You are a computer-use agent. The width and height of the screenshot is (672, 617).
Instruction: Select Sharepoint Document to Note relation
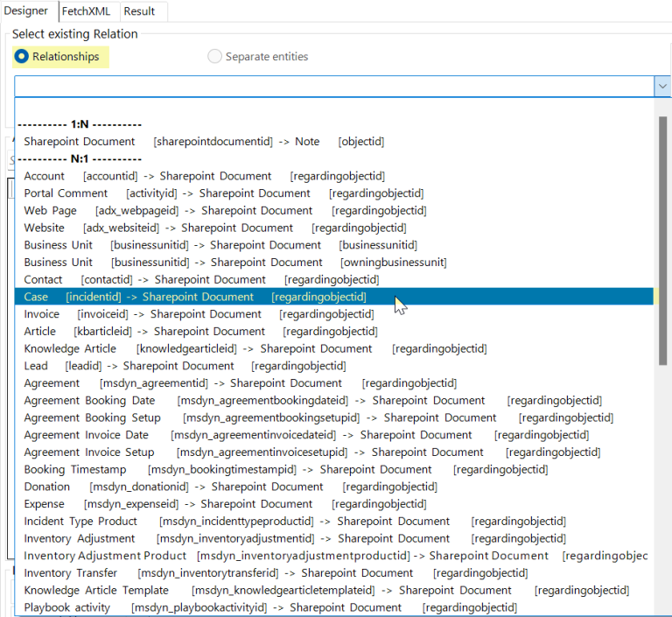[x=334, y=142]
